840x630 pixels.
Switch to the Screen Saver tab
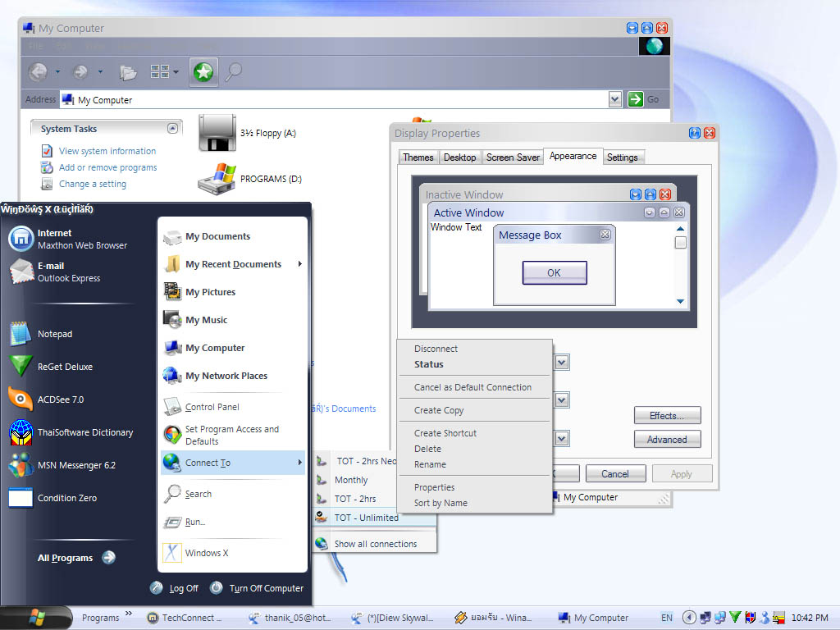513,157
